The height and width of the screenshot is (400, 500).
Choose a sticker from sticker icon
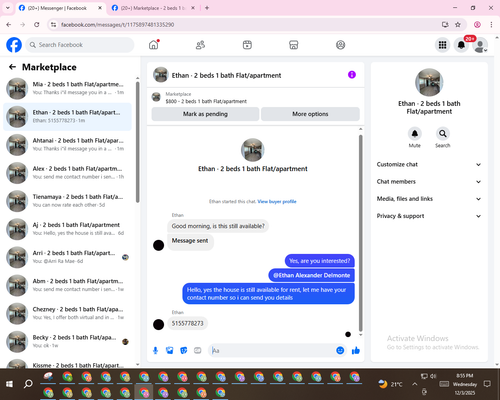pos(184,350)
